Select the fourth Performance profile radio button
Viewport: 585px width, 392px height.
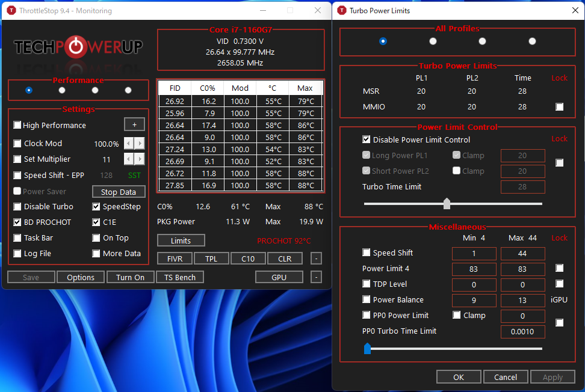[x=128, y=90]
